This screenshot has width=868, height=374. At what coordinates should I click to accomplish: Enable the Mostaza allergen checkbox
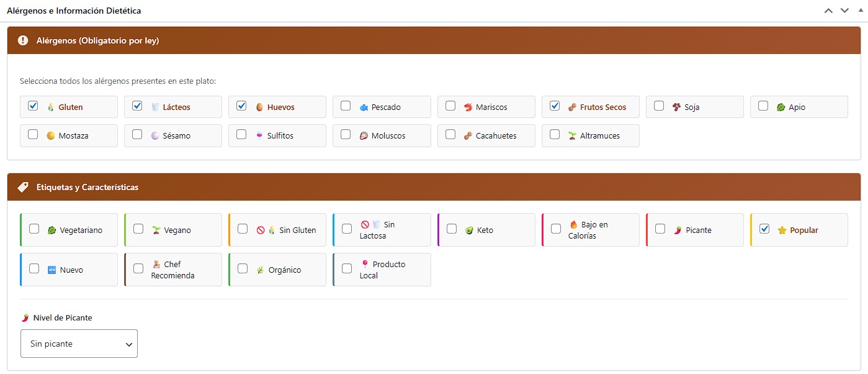click(32, 135)
